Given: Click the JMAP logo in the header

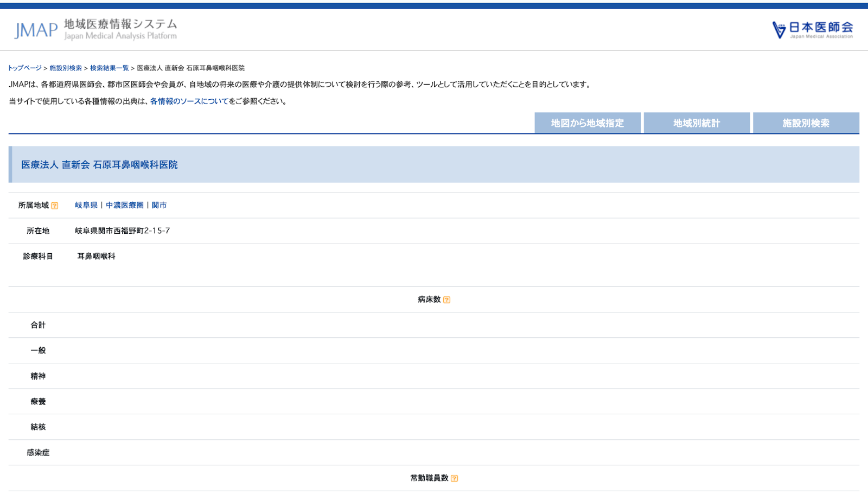Looking at the screenshot, I should pos(95,29).
